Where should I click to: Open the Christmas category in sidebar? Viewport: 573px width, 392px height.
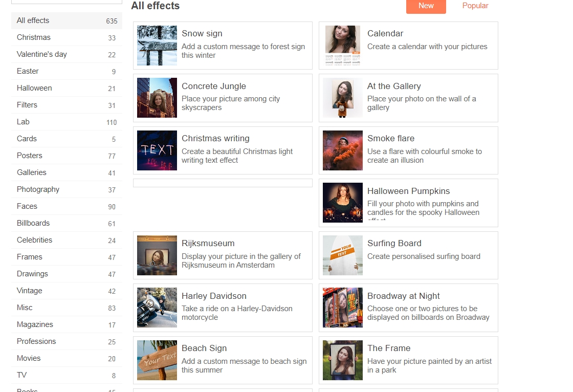34,37
